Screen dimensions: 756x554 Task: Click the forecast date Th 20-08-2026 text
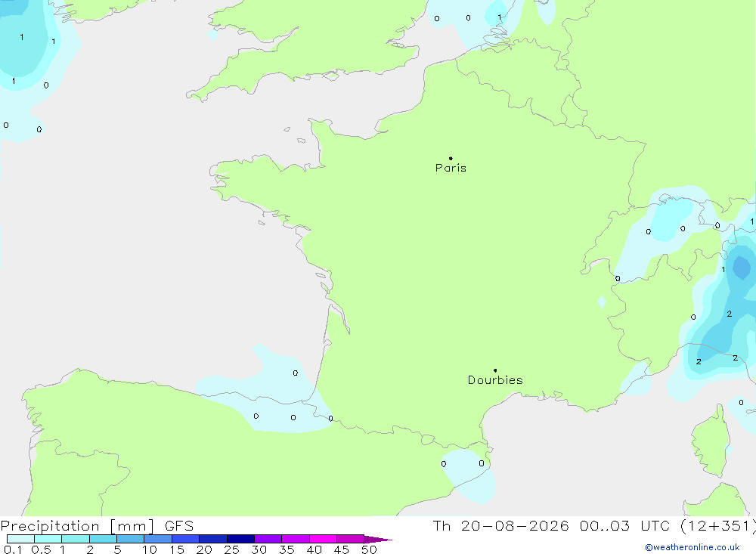point(501,525)
